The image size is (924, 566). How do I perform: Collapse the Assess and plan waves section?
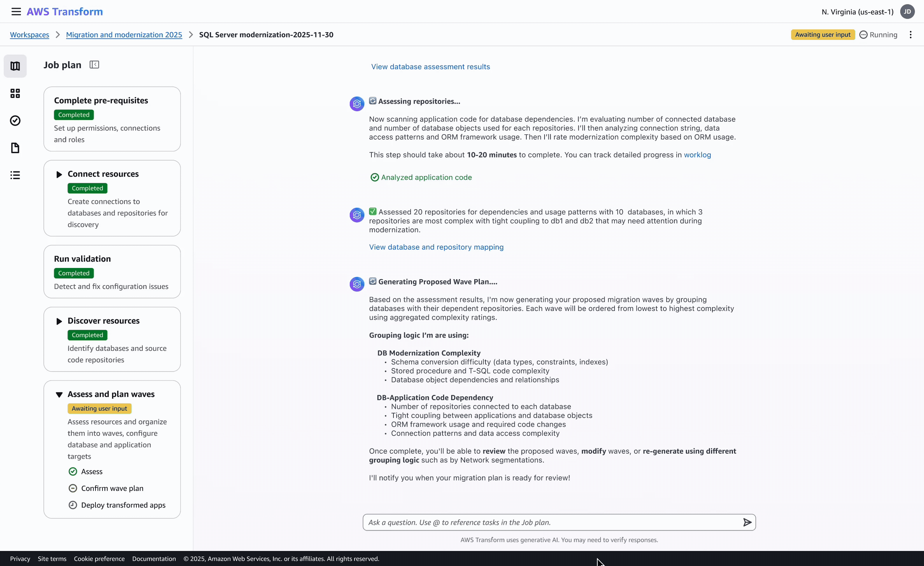click(x=59, y=395)
